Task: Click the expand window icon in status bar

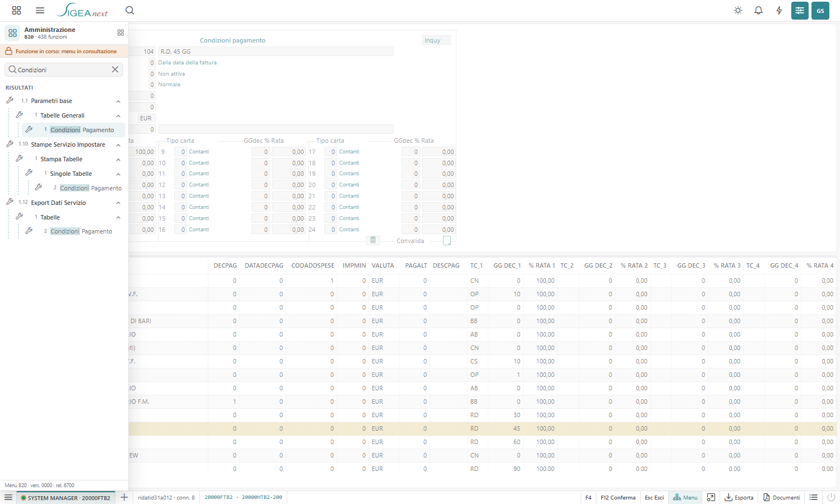Action: [x=711, y=497]
